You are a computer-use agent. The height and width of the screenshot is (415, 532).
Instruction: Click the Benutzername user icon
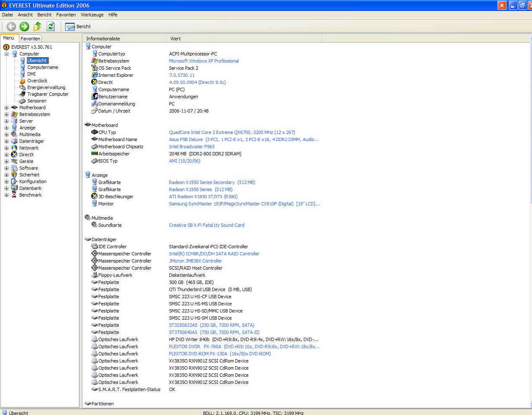(x=95, y=97)
